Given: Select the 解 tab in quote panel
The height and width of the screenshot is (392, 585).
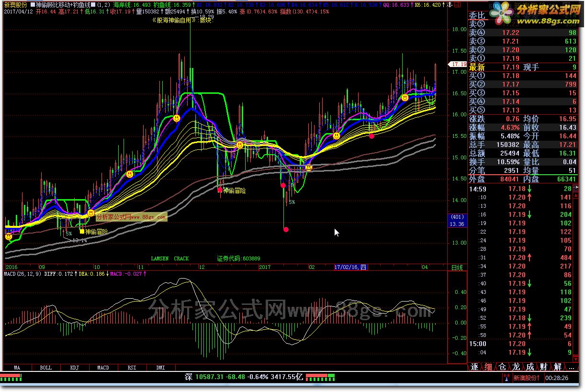Looking at the screenshot, I should point(558,367).
